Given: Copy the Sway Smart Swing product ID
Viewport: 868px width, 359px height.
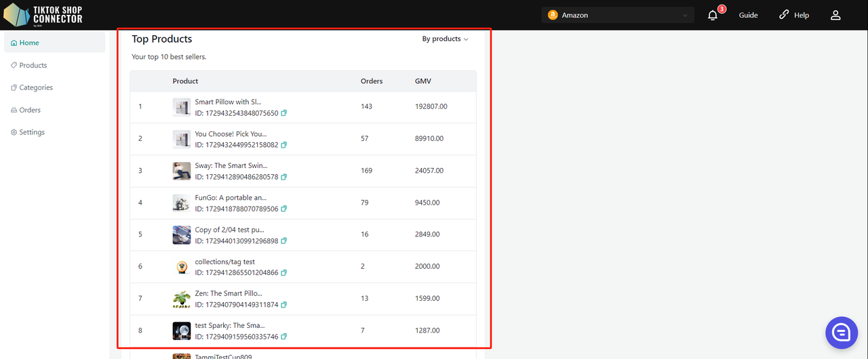Looking at the screenshot, I should pos(284,177).
